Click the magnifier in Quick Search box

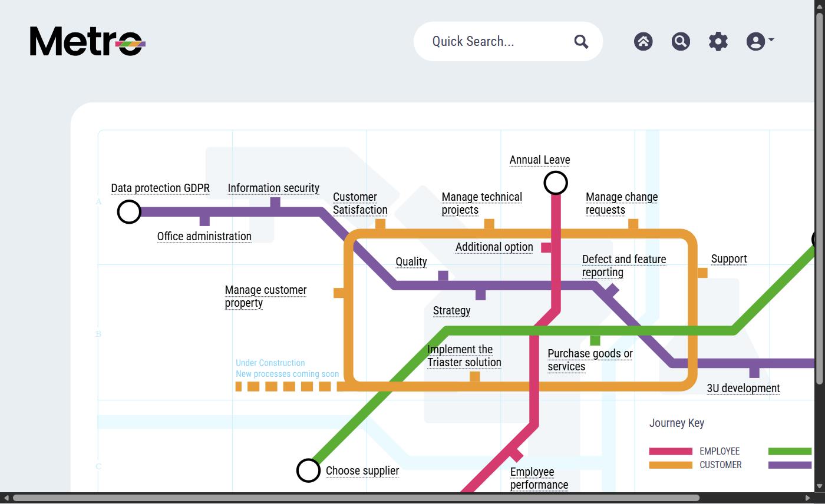pyautogui.click(x=581, y=41)
